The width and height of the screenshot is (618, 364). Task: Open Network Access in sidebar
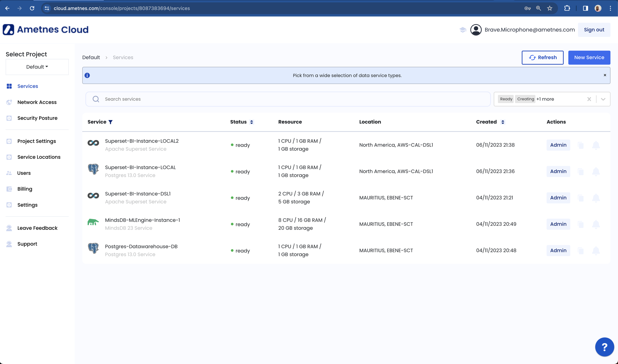(37, 102)
